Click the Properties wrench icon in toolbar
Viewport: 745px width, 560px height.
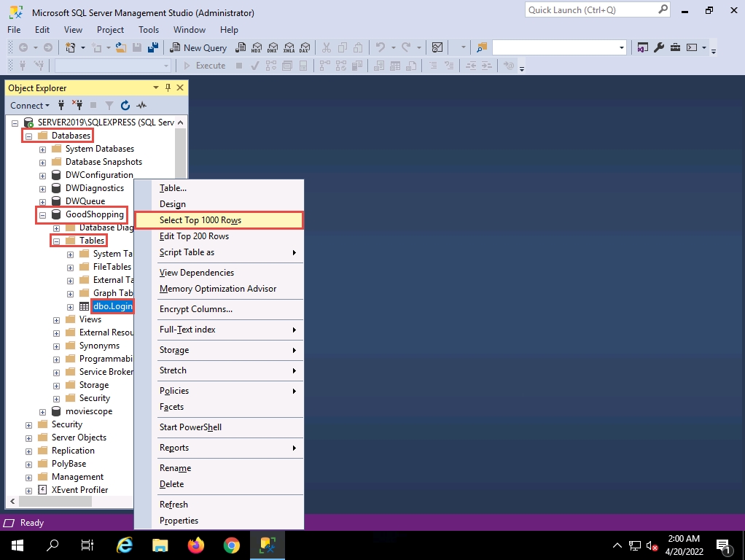pos(659,47)
